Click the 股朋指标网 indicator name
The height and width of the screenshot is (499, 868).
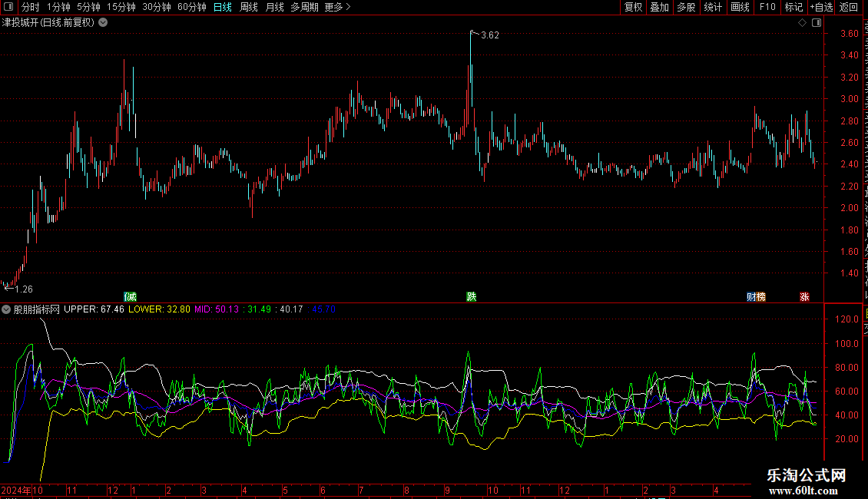point(37,309)
